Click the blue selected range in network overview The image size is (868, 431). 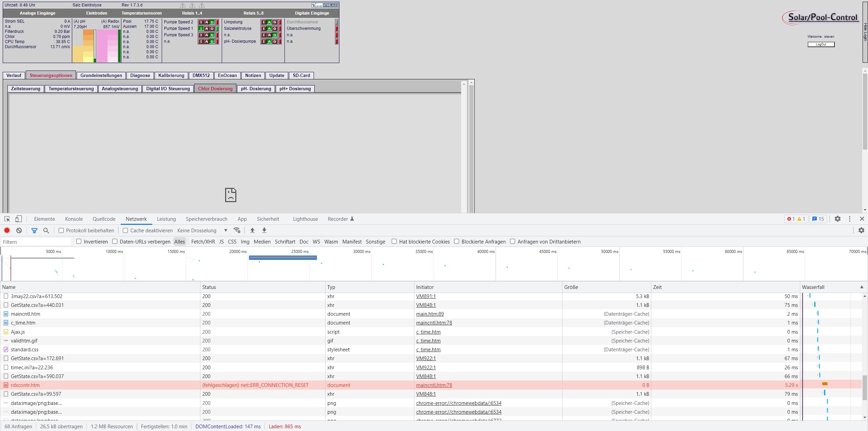point(283,258)
